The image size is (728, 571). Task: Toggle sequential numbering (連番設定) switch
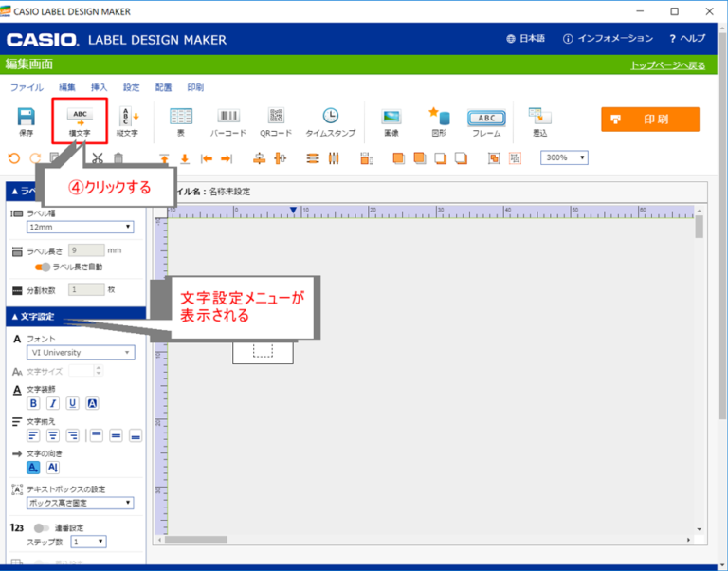coord(42,528)
